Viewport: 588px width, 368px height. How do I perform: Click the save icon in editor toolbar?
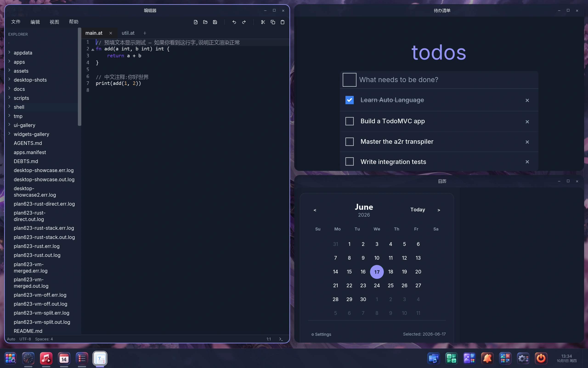coord(215,22)
